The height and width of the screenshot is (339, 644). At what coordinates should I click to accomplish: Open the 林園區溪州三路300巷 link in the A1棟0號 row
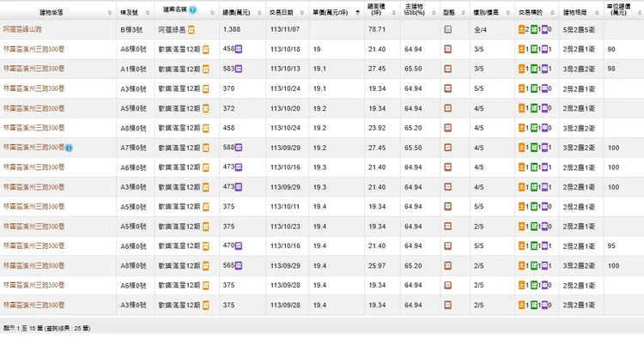click(x=33, y=69)
